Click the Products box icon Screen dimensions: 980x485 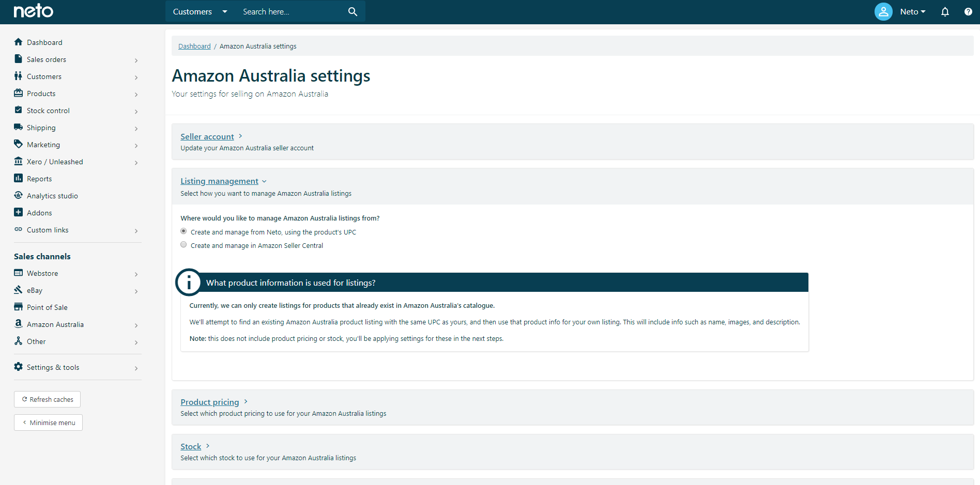19,93
